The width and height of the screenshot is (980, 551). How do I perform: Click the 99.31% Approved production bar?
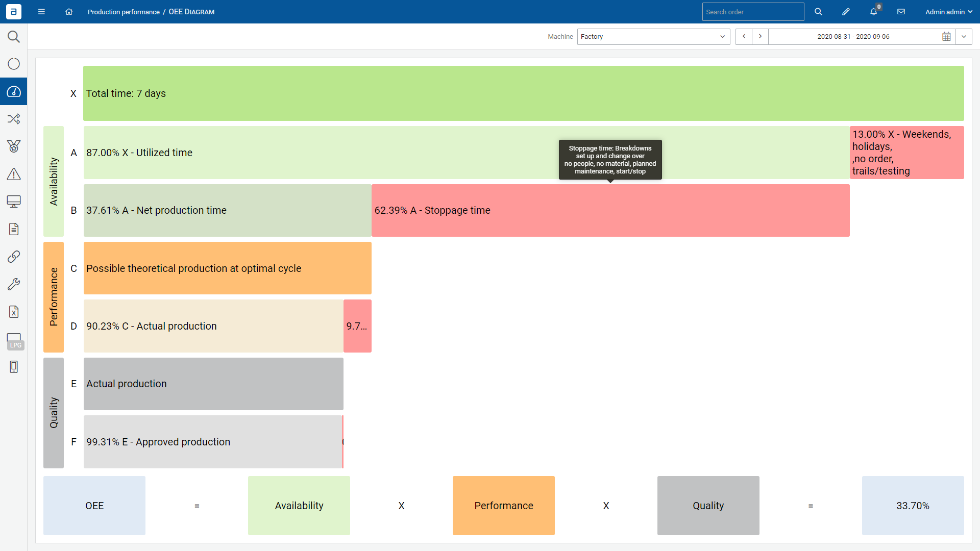click(213, 442)
